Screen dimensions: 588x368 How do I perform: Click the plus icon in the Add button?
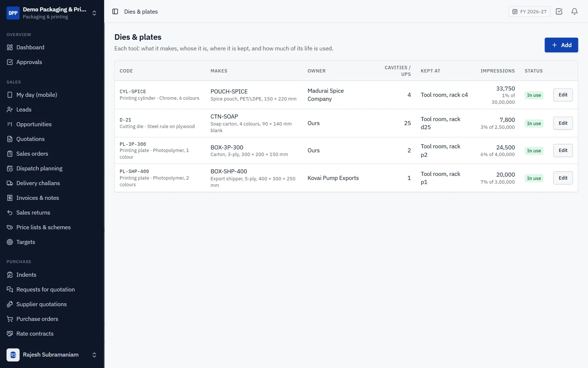(555, 45)
